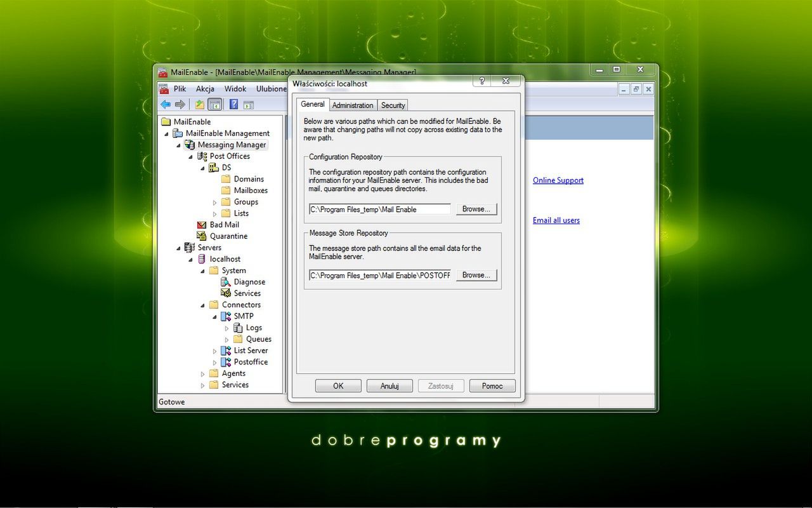This screenshot has width=812, height=508.
Task: Collapse the Post Offices node
Action: tap(191, 156)
